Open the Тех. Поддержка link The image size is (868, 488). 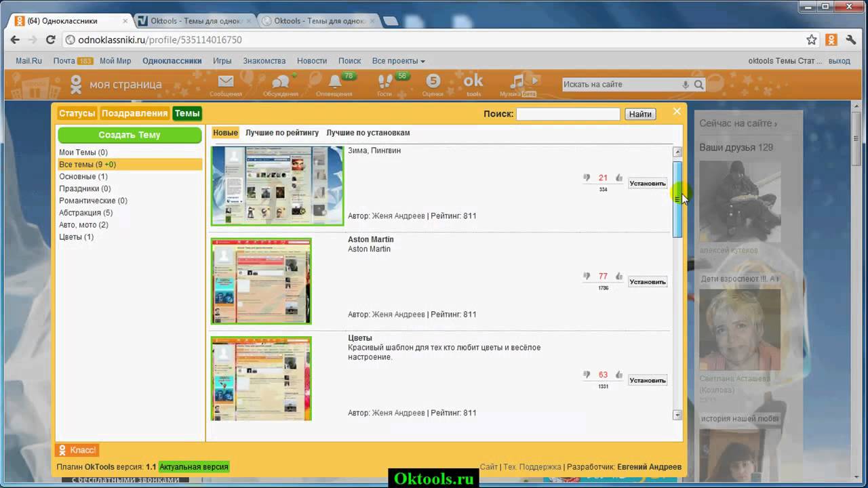pyautogui.click(x=532, y=467)
